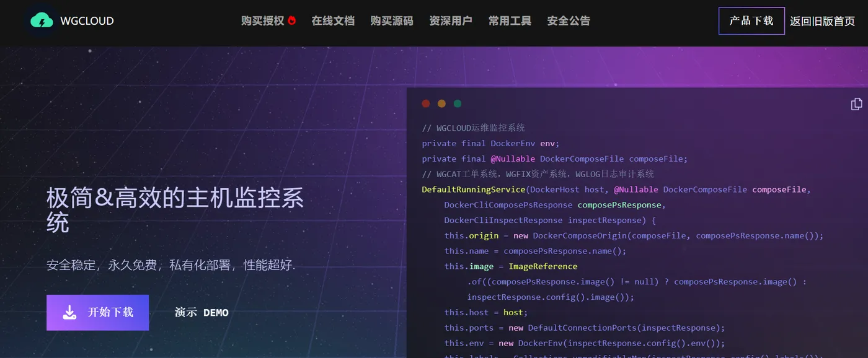Click the red dot in the code window

[x=426, y=104]
